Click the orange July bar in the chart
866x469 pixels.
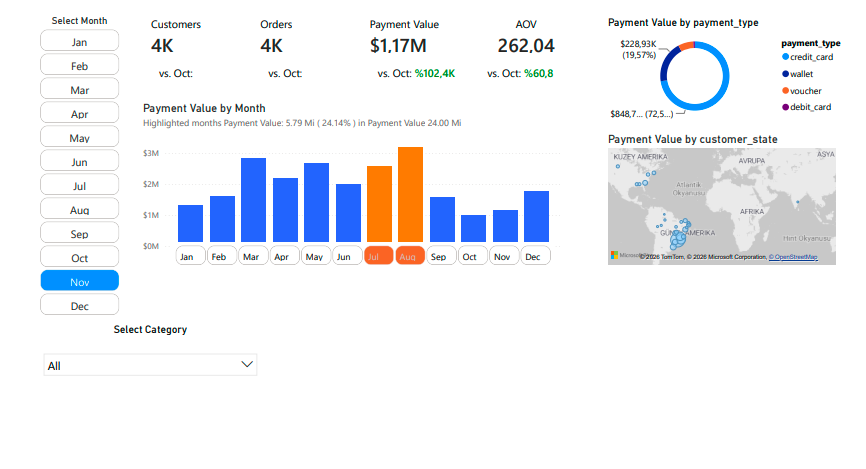(379, 204)
